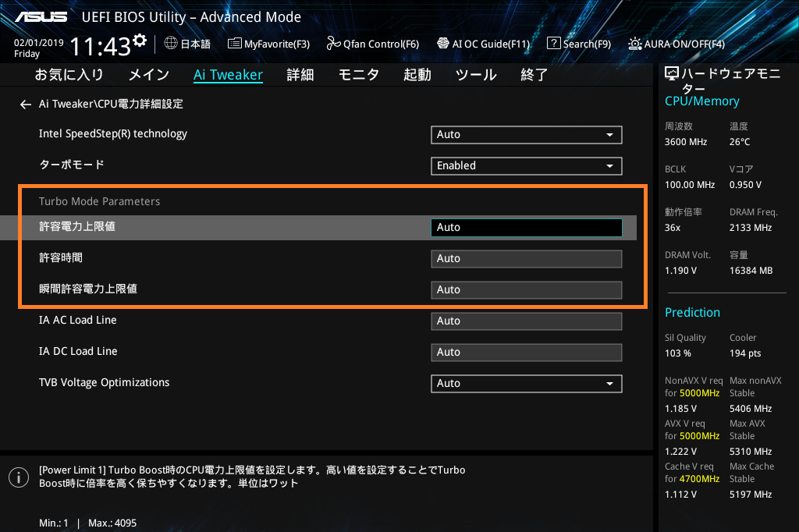
Task: Click the IA AC Load Line Auto field
Action: point(527,321)
